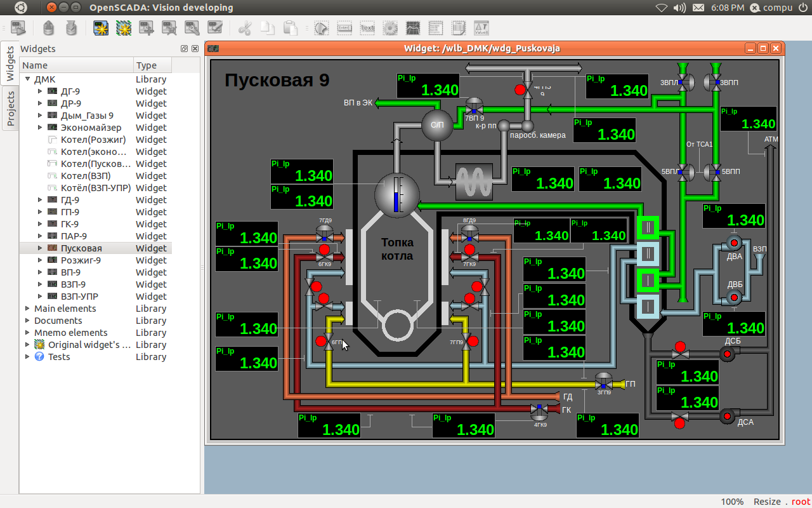Select the ВЗП-УПР widget in the tree
812x508 pixels.
(x=79, y=297)
